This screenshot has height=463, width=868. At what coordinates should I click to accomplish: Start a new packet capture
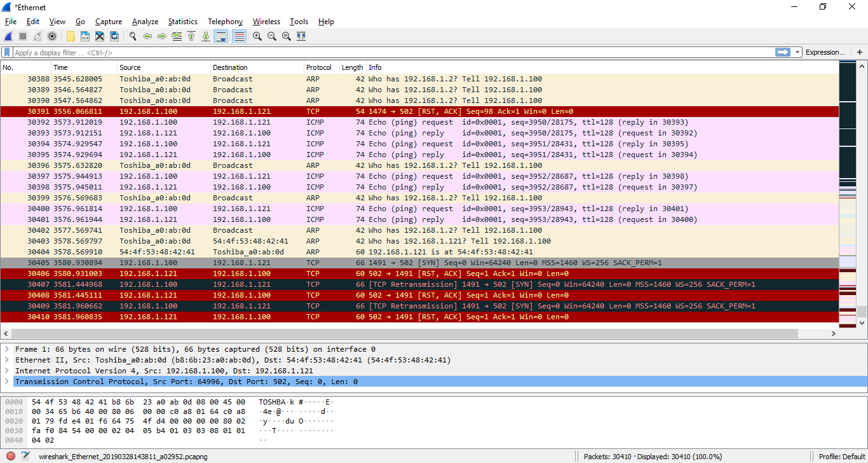point(8,36)
